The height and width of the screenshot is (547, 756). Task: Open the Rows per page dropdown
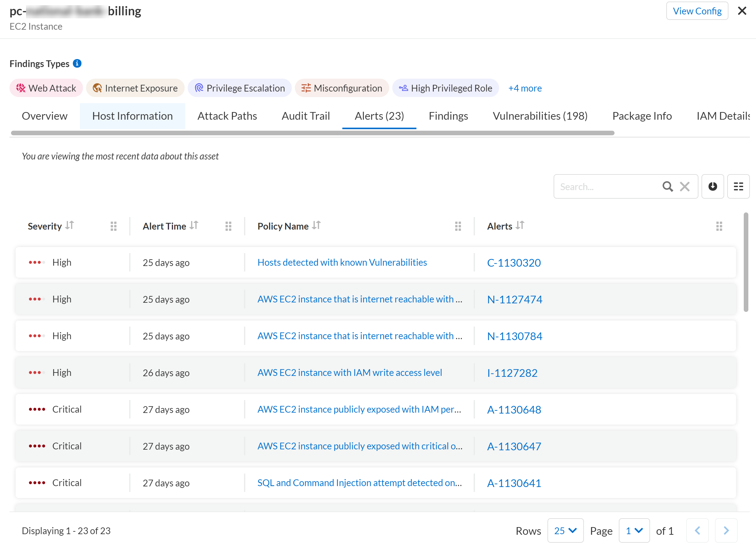click(565, 530)
